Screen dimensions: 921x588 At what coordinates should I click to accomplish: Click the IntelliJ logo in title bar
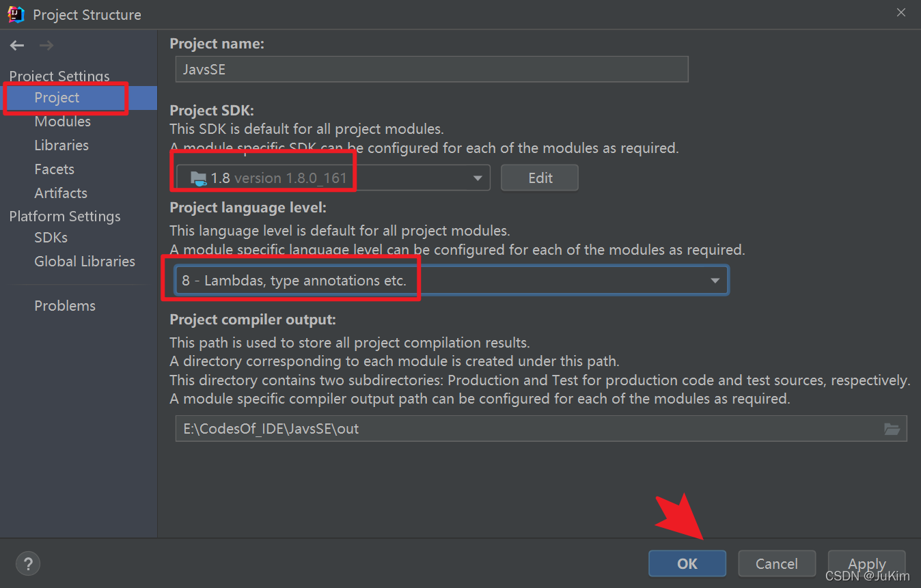coord(16,14)
